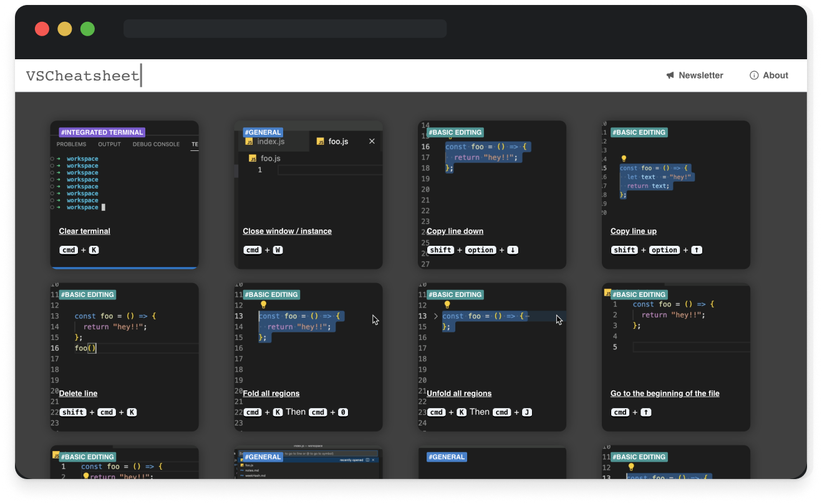
Task: Click #GENERAL tag on Close window card
Action: coord(263,132)
